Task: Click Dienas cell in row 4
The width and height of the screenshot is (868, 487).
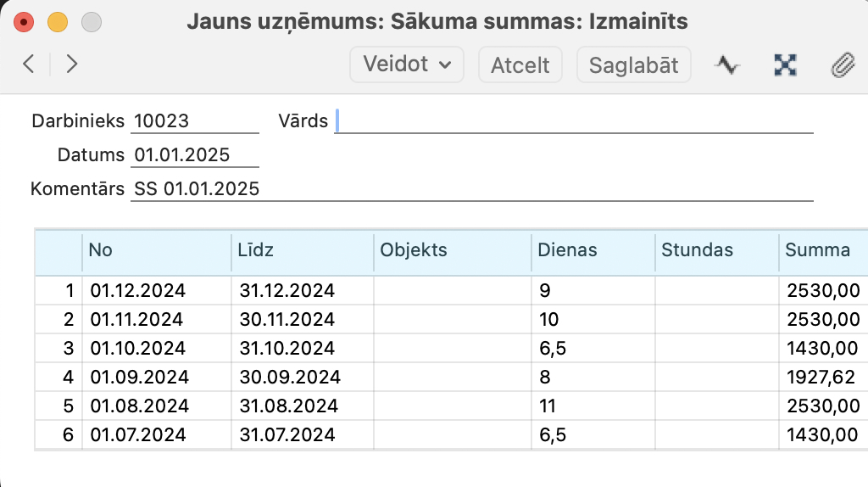Action: coord(593,377)
